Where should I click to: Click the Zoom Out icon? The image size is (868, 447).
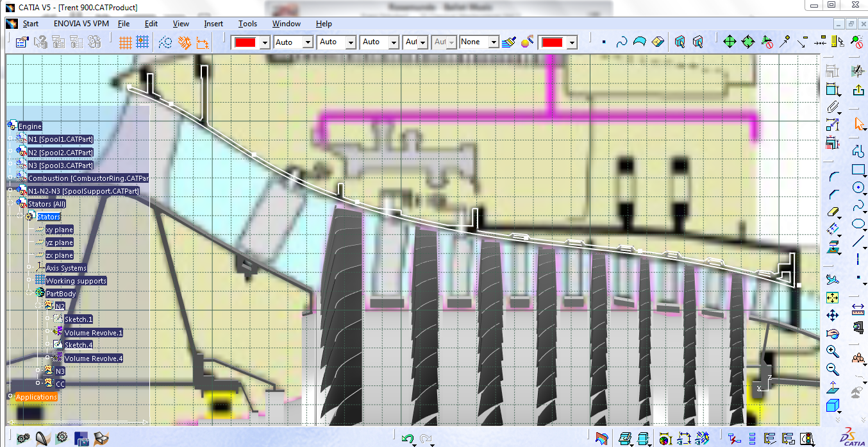[832, 369]
